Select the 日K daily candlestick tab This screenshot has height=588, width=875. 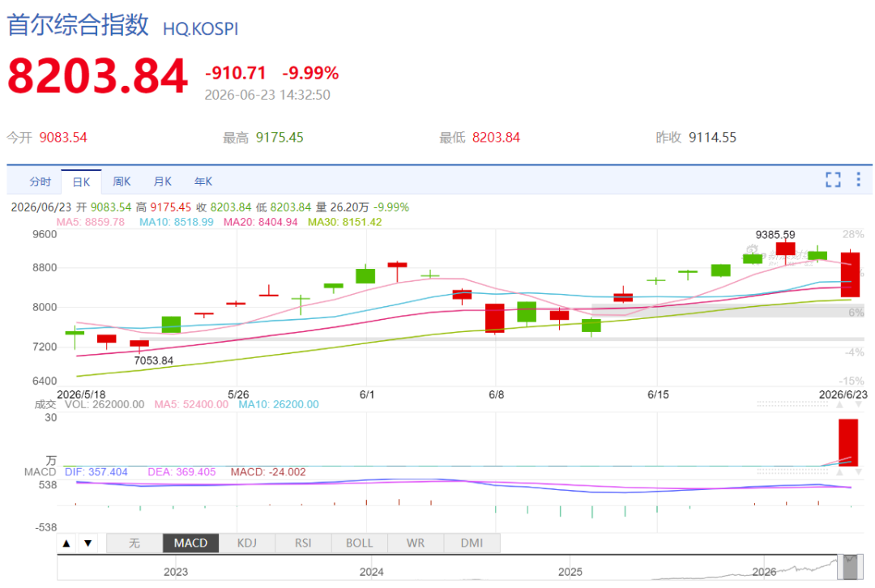click(82, 182)
